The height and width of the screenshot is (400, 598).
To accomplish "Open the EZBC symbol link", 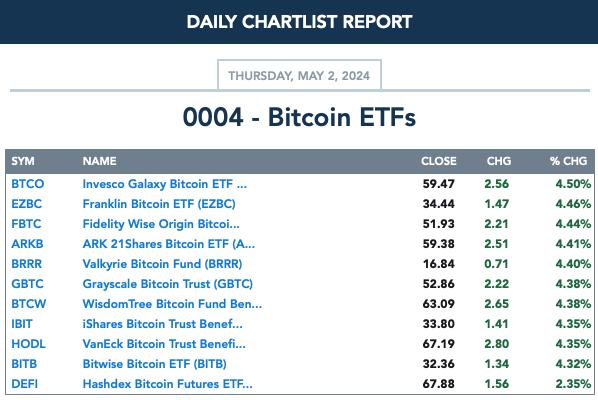I will click(26, 204).
